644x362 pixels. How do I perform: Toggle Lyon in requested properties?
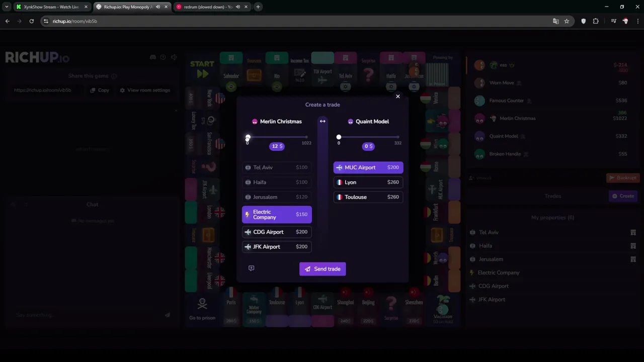[368, 182]
